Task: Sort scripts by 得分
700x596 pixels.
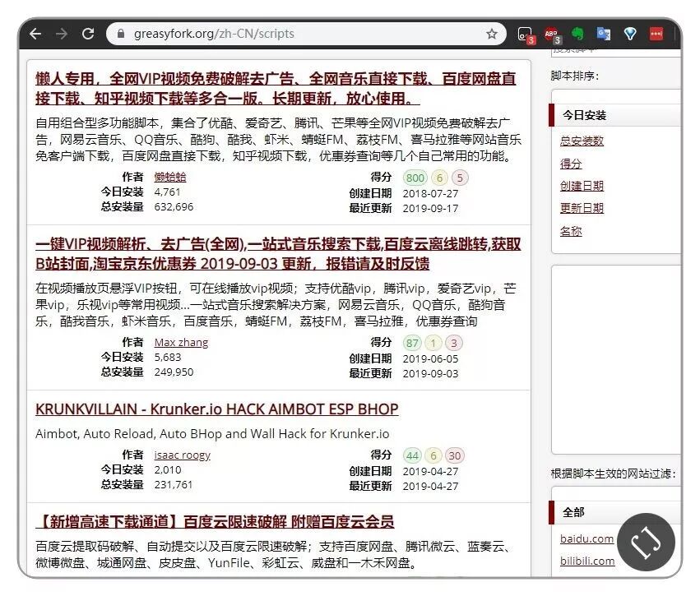Action: click(x=571, y=164)
